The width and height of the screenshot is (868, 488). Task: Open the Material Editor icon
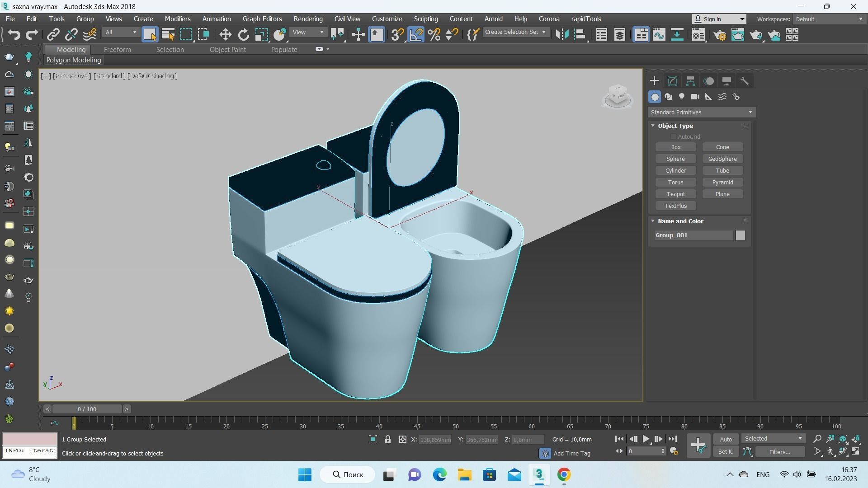coord(698,35)
